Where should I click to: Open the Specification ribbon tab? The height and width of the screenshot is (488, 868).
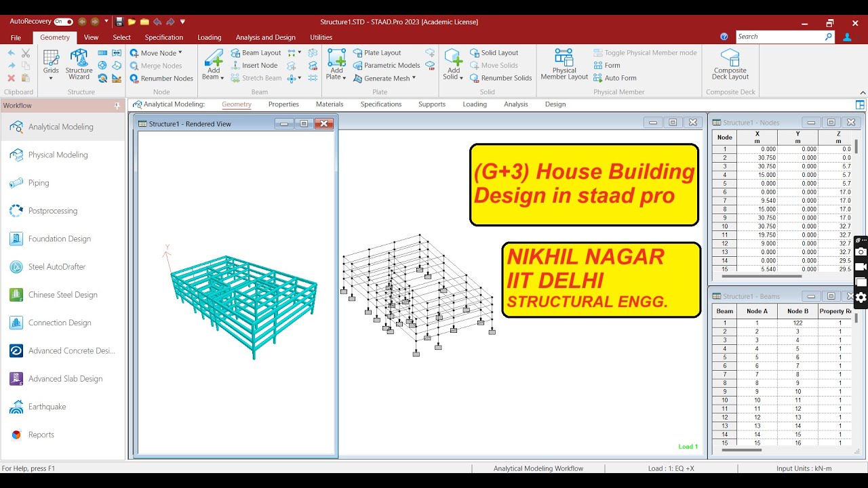(x=164, y=37)
